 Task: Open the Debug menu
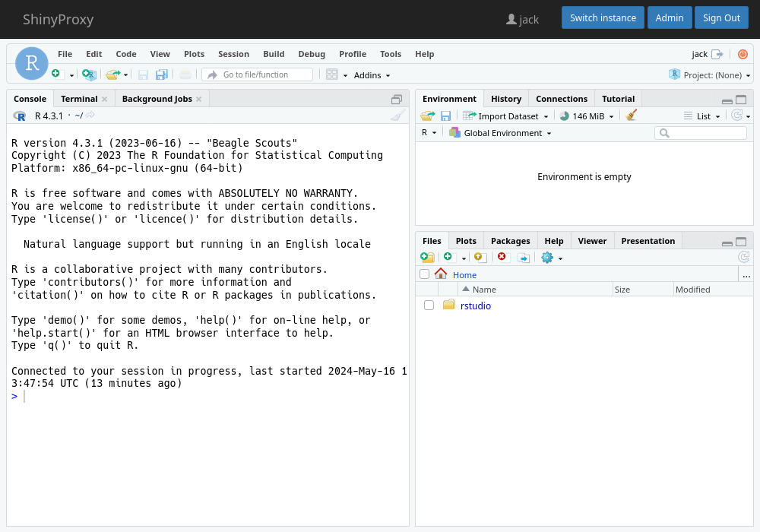click(312, 54)
